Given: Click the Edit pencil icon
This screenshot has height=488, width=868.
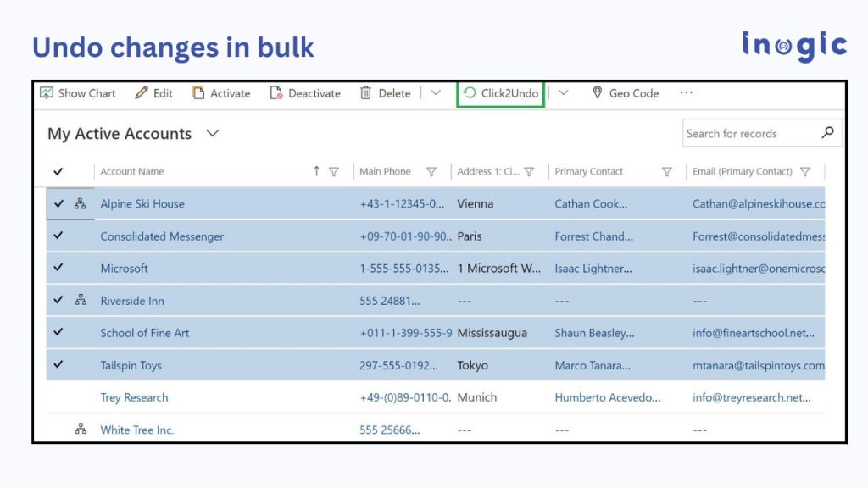Looking at the screenshot, I should click(142, 92).
